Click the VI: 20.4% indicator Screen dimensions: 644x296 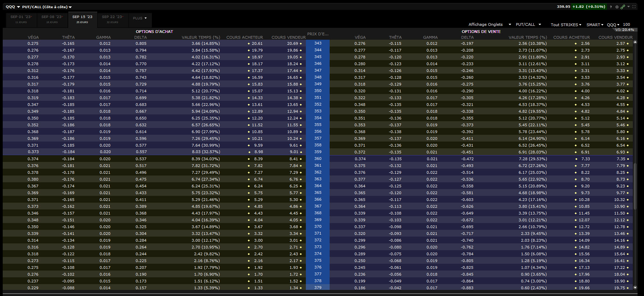click(625, 30)
